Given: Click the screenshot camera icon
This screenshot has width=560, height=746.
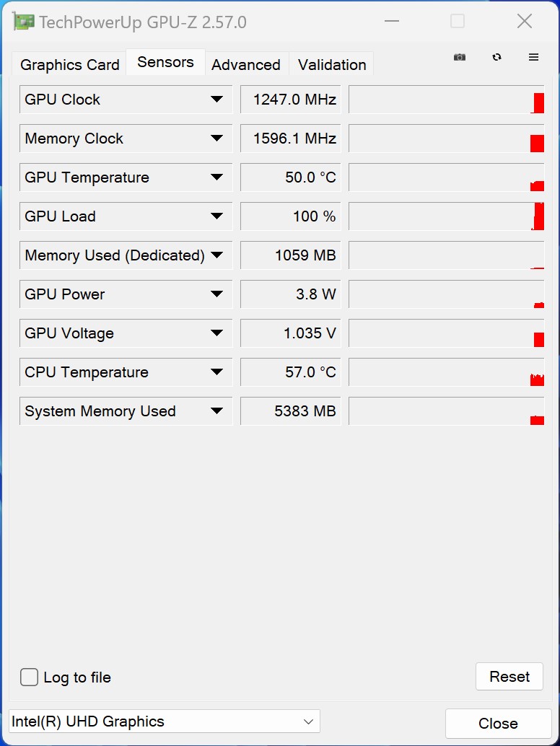Looking at the screenshot, I should [460, 58].
